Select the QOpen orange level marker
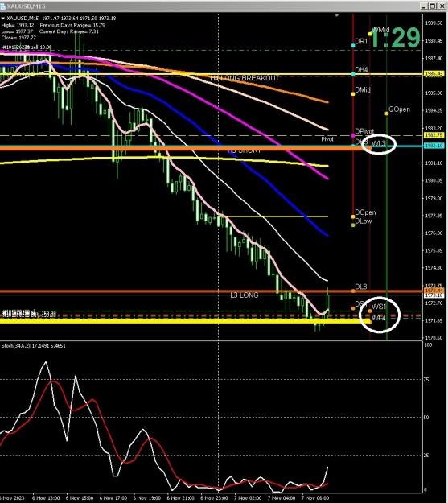Viewport: 448px width, 503px height. coord(387,113)
